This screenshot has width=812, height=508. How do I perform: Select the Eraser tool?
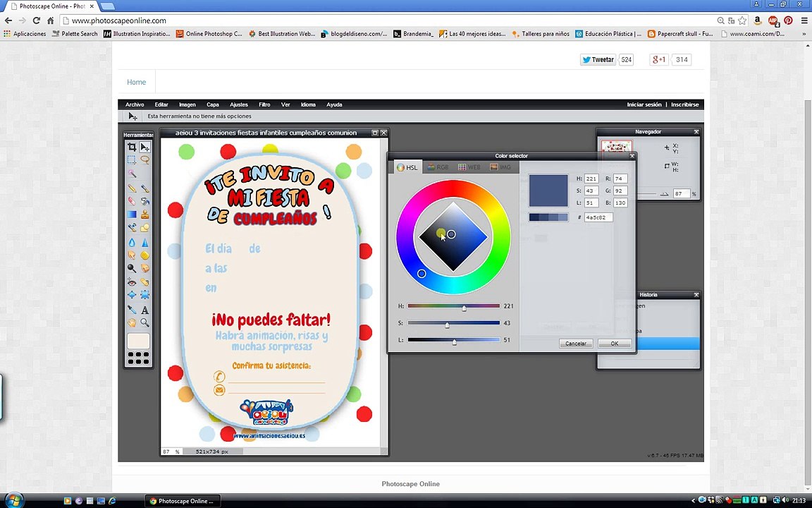(x=132, y=201)
